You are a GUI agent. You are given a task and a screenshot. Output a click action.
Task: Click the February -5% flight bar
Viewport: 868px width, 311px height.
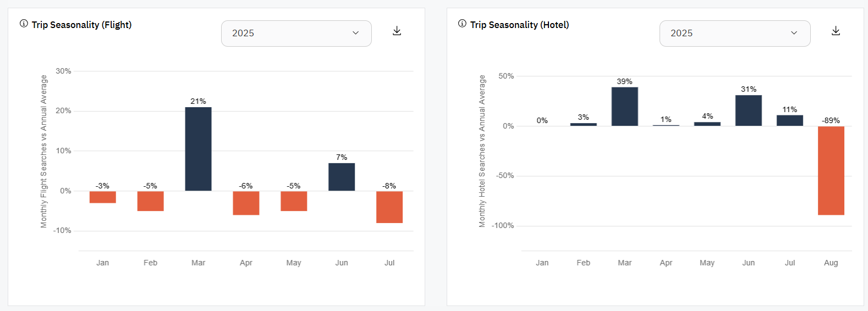pyautogui.click(x=150, y=201)
